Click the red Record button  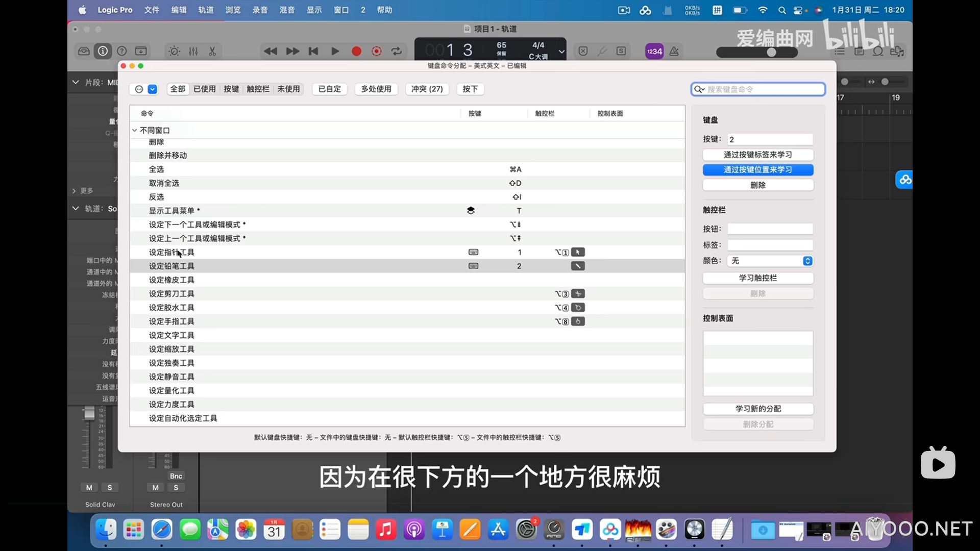point(356,51)
